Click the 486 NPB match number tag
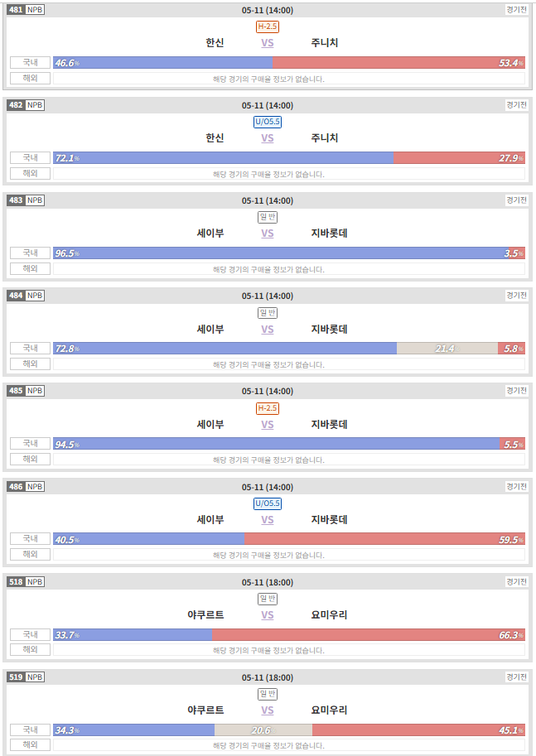 tap(26, 487)
